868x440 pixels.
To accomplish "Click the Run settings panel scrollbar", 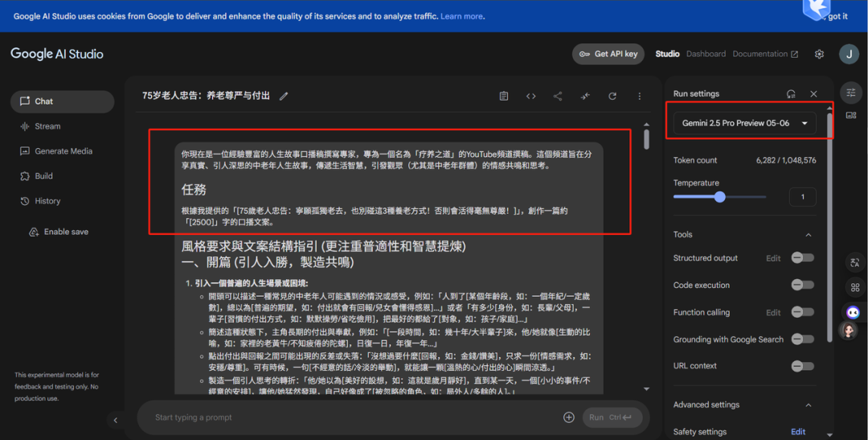I will tap(829, 227).
